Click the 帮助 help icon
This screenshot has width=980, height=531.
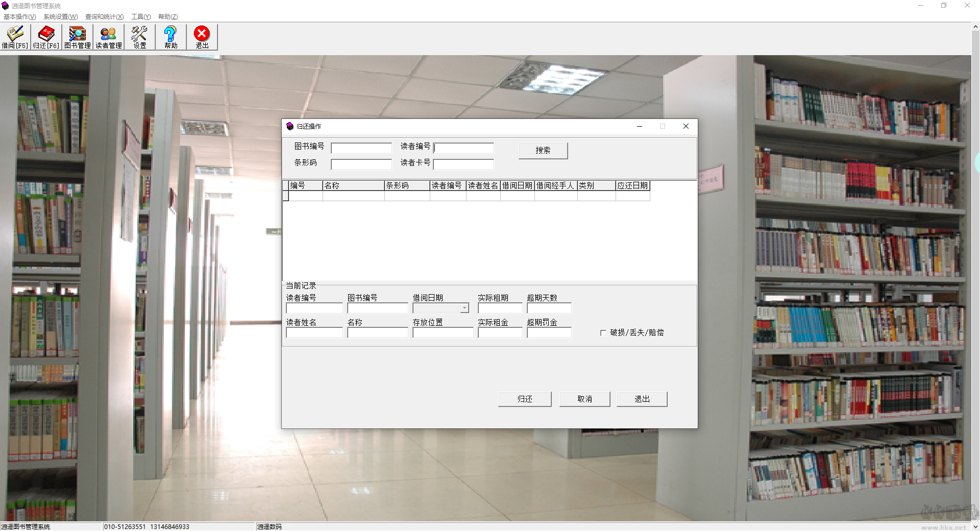[170, 37]
